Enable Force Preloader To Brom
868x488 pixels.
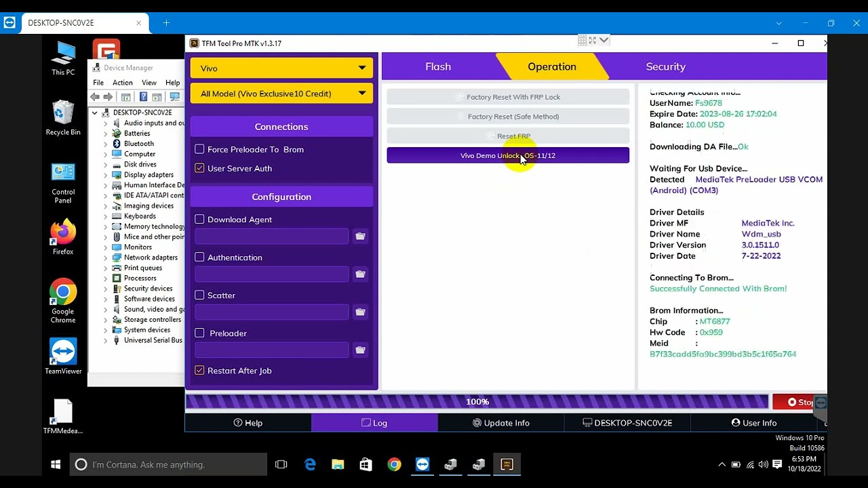pyautogui.click(x=199, y=149)
